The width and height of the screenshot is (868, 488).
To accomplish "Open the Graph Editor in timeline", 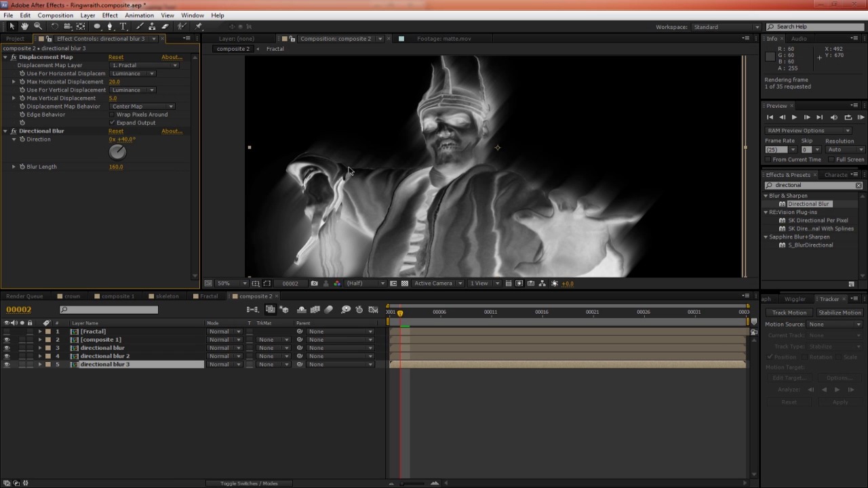I will [373, 310].
